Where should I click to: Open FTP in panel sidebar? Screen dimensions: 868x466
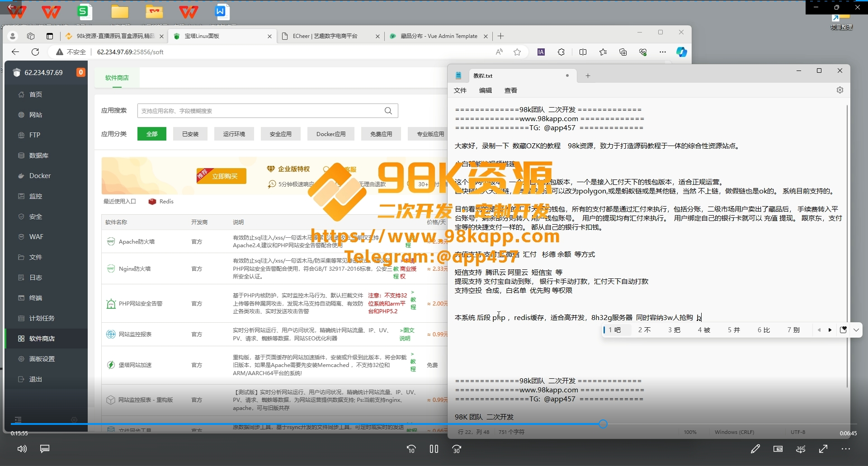46,135
